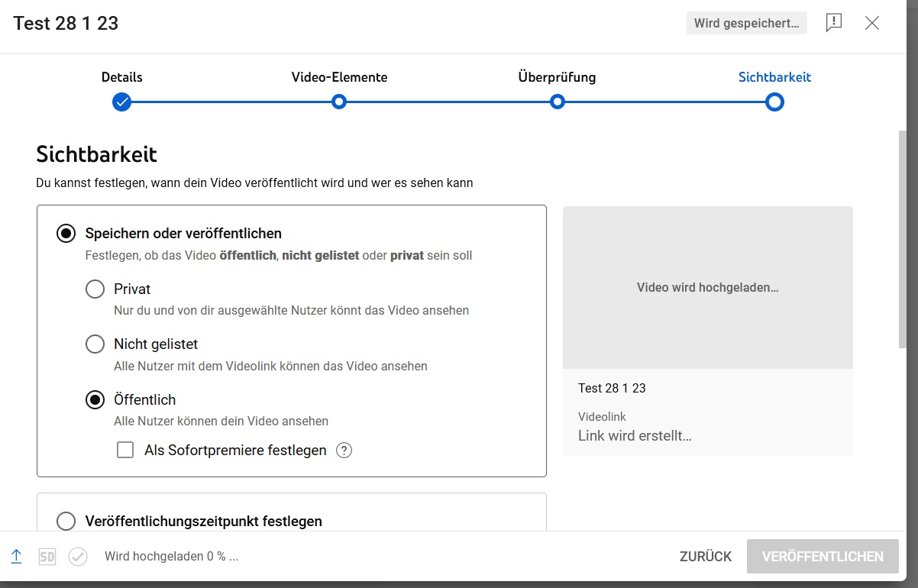Click the Video-Elemente step circle
The height and width of the screenshot is (588, 918).
click(339, 102)
